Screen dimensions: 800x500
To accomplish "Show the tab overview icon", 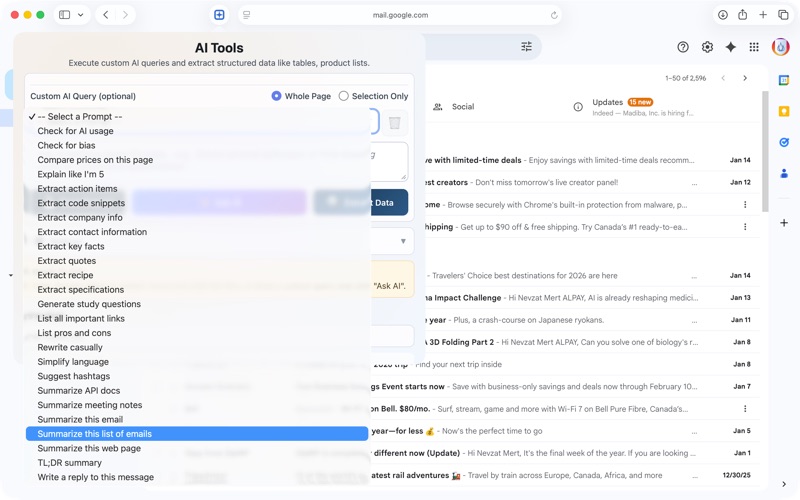I will click(x=783, y=15).
